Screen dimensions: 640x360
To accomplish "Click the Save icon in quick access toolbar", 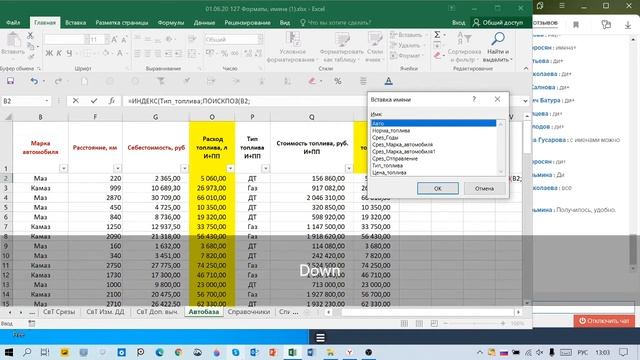I will point(11,81).
